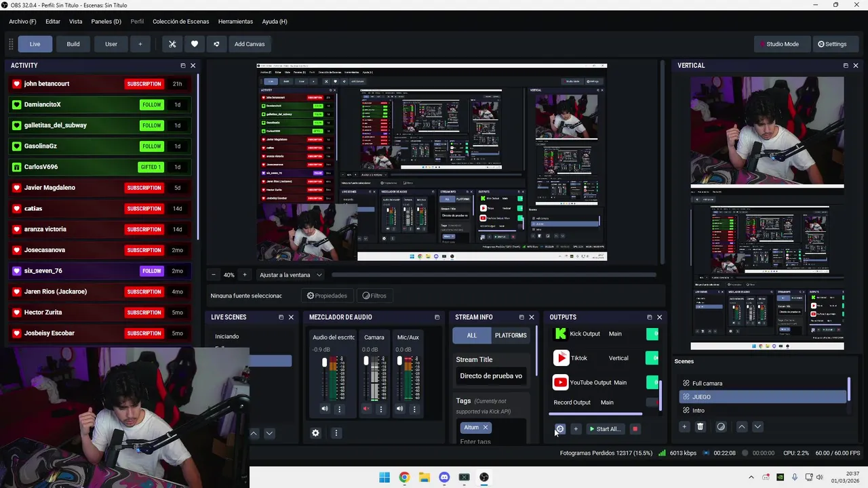Screen dimensions: 868x488
Task: Select Full camara scene
Action: tap(764, 384)
